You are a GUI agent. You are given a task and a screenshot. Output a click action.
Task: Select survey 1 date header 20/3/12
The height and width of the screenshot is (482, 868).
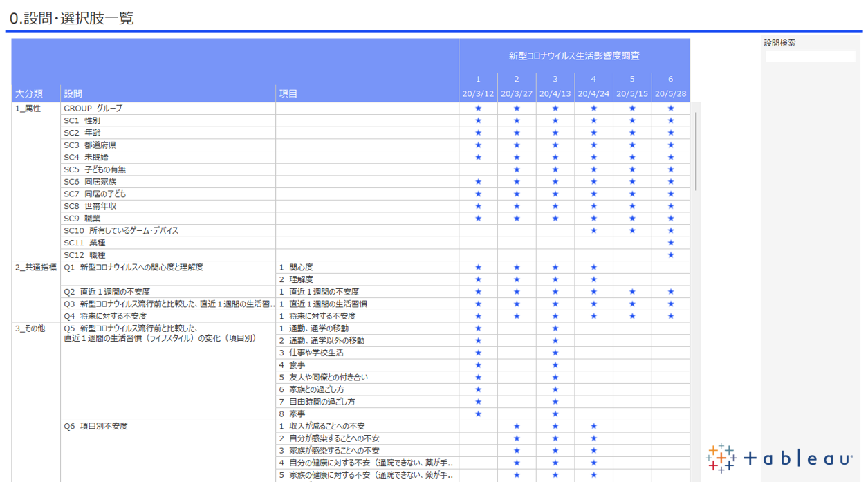(x=478, y=94)
